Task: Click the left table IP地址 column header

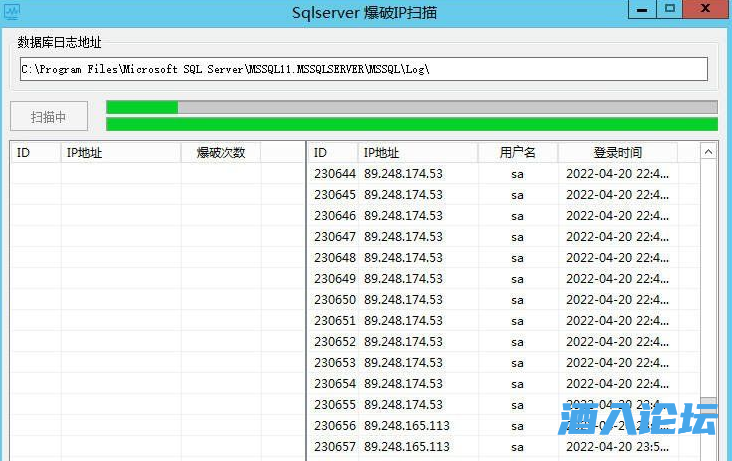Action: [120, 152]
